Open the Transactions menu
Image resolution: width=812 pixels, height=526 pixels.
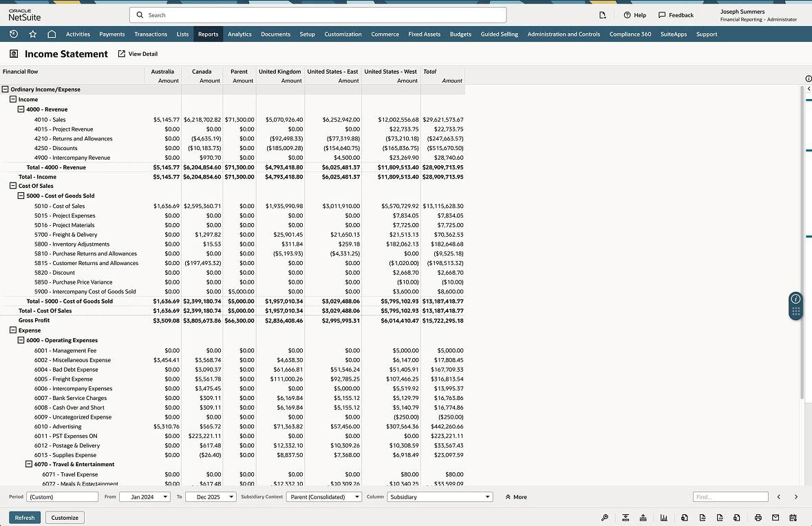[x=151, y=34]
